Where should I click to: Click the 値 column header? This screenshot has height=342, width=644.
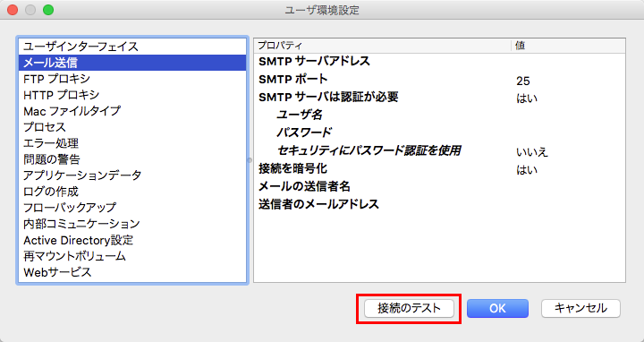(569, 46)
